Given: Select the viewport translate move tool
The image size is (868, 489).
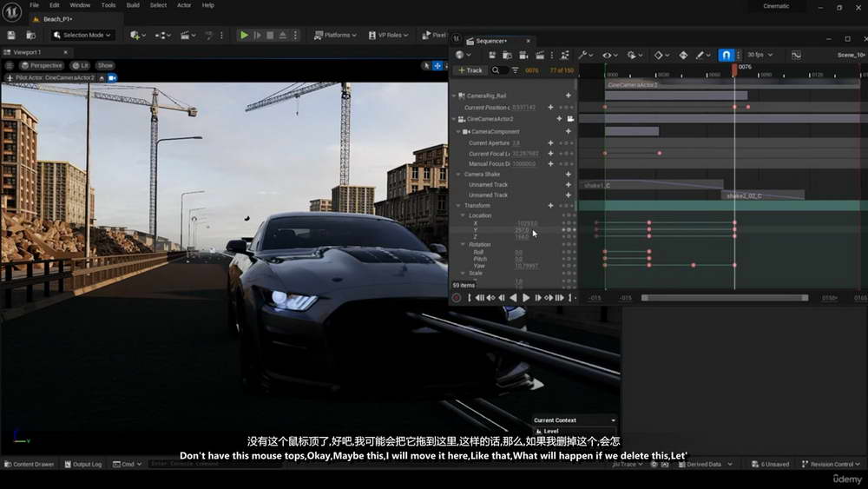Looking at the screenshot, I should point(437,65).
